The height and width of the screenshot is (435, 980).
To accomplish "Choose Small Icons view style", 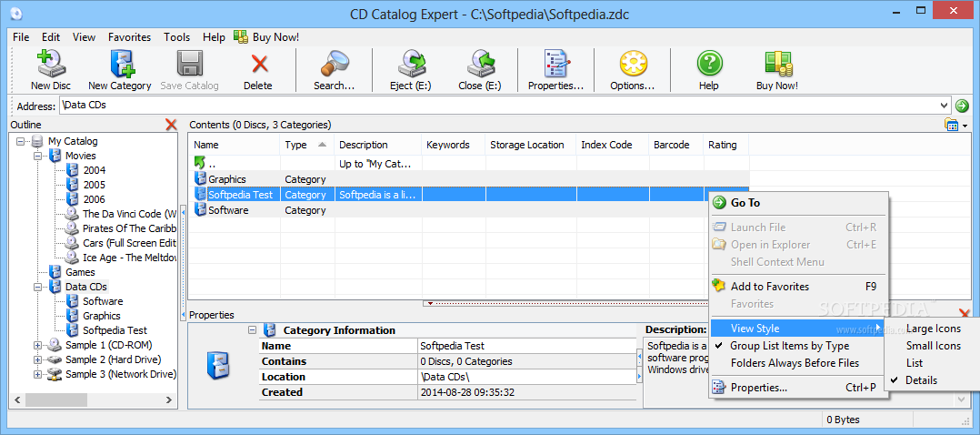I will click(933, 346).
